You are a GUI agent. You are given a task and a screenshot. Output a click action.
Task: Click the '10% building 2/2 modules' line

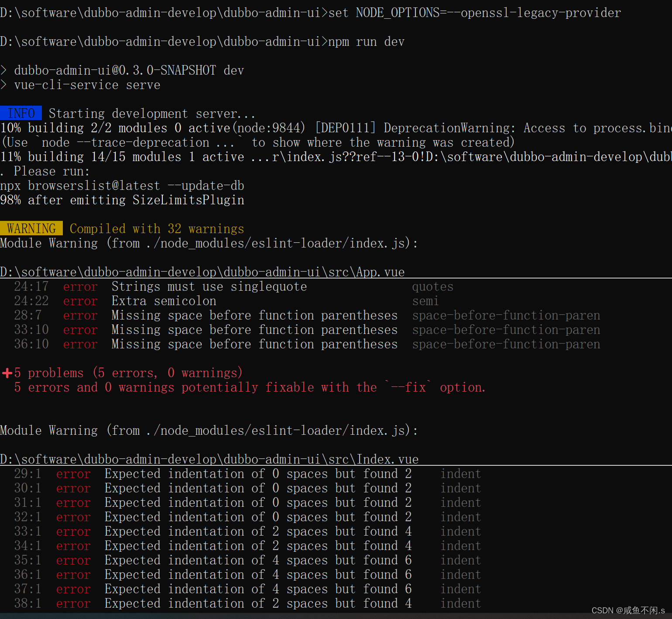click(x=336, y=128)
